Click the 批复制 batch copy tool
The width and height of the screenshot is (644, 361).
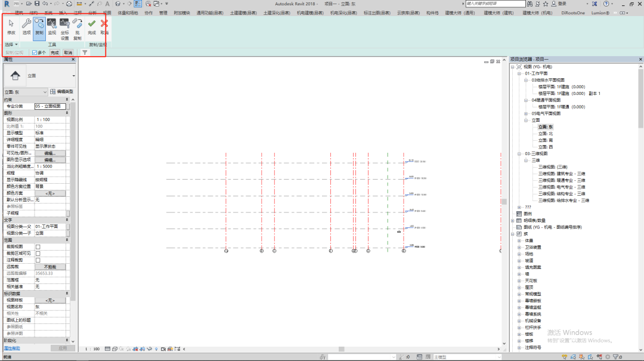pyautogui.click(x=78, y=29)
